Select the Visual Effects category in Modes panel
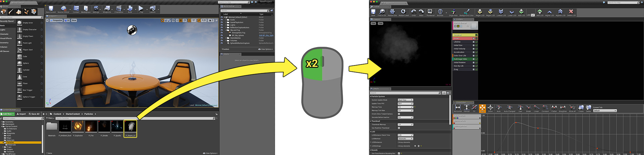 click(6, 38)
